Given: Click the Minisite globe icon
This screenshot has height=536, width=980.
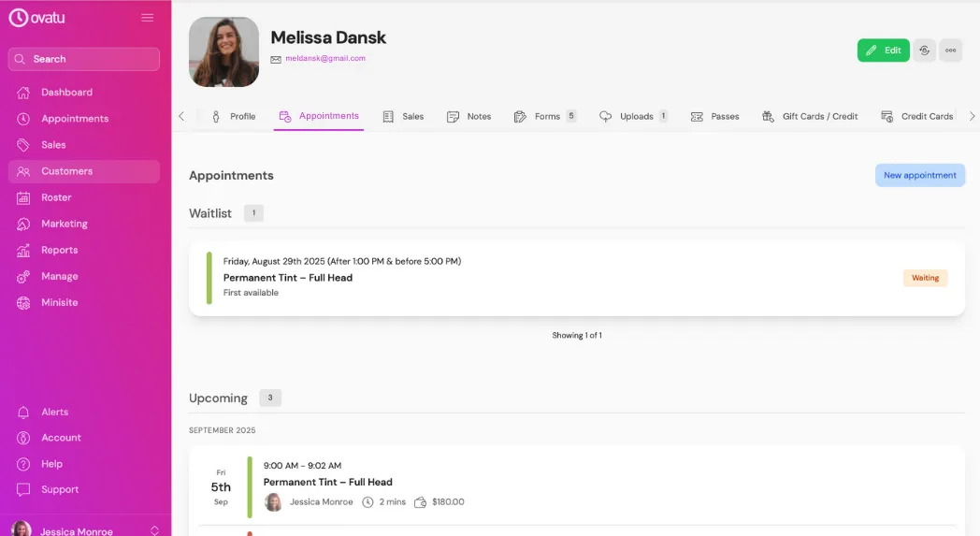Looking at the screenshot, I should [23, 303].
